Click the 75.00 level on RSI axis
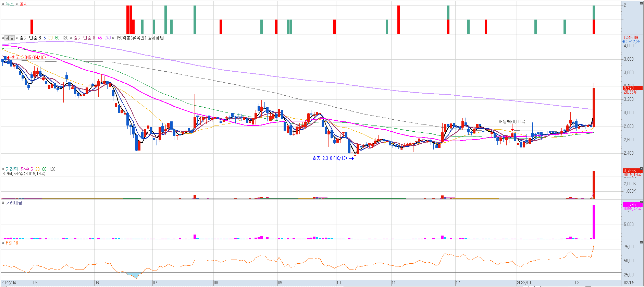 [629, 247]
